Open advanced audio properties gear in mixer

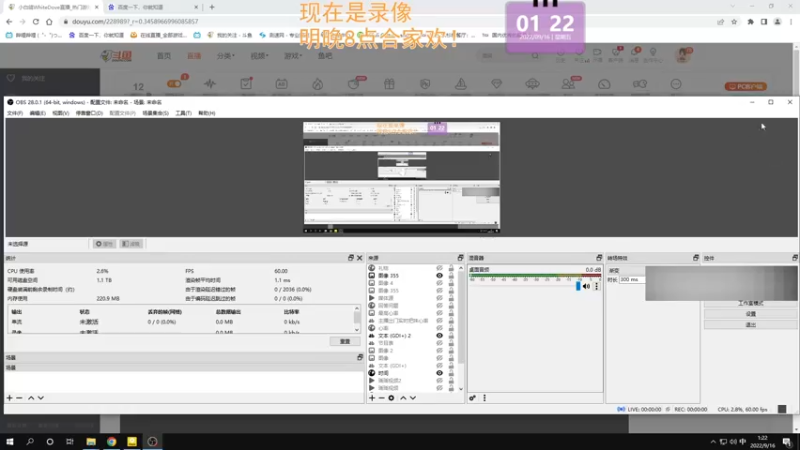coord(472,398)
